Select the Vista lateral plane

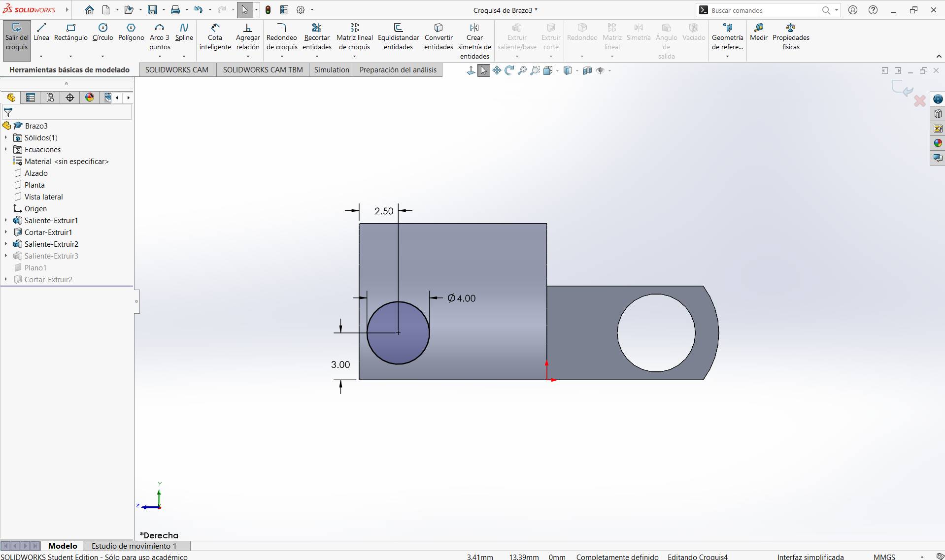pos(43,197)
